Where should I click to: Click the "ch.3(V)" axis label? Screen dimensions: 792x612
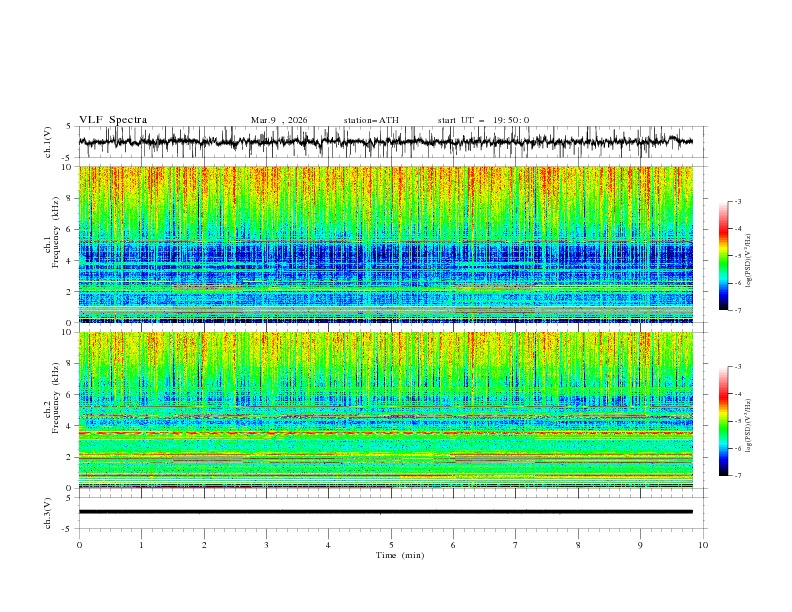(x=48, y=513)
